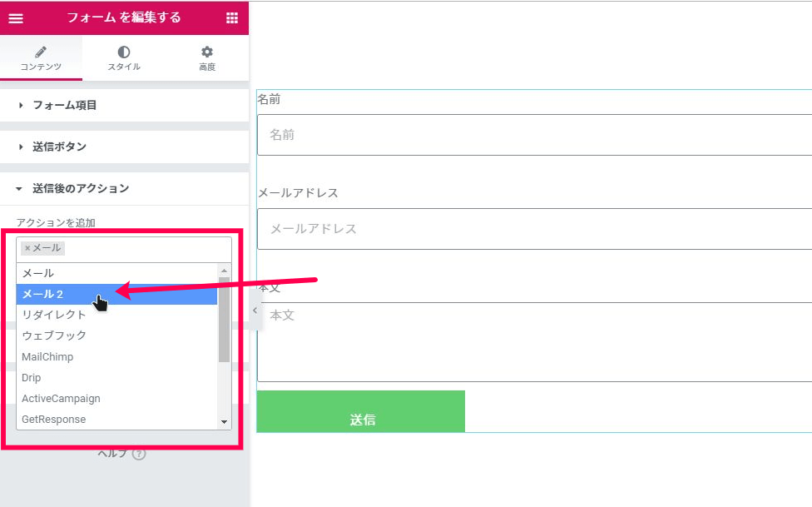Choose ウェブフック from the action list
The image size is (812, 507).
[116, 336]
